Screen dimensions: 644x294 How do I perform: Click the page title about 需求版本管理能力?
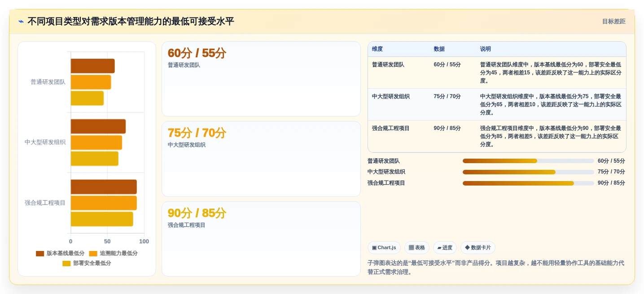[131, 22]
